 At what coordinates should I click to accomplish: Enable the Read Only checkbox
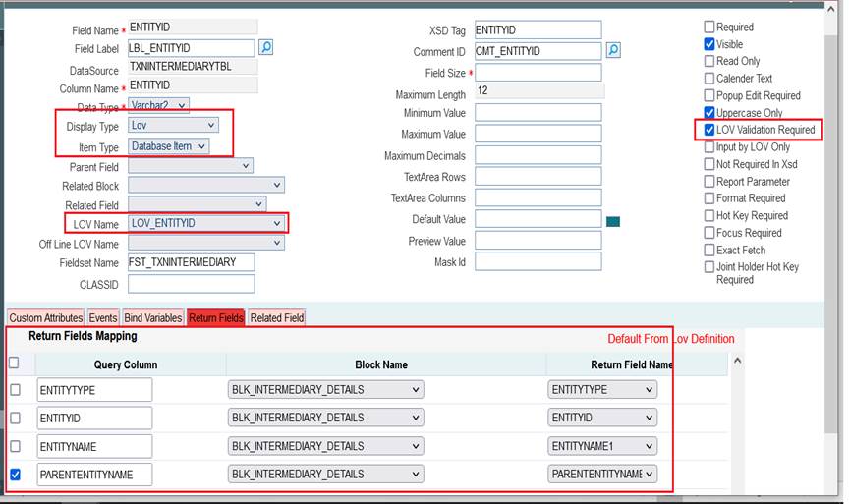pos(709,61)
